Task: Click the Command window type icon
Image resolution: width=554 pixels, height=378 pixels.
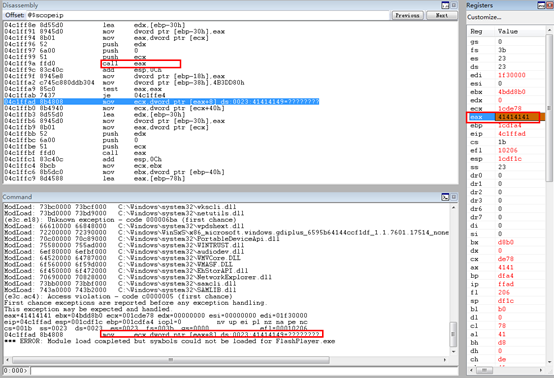Action: (445, 197)
